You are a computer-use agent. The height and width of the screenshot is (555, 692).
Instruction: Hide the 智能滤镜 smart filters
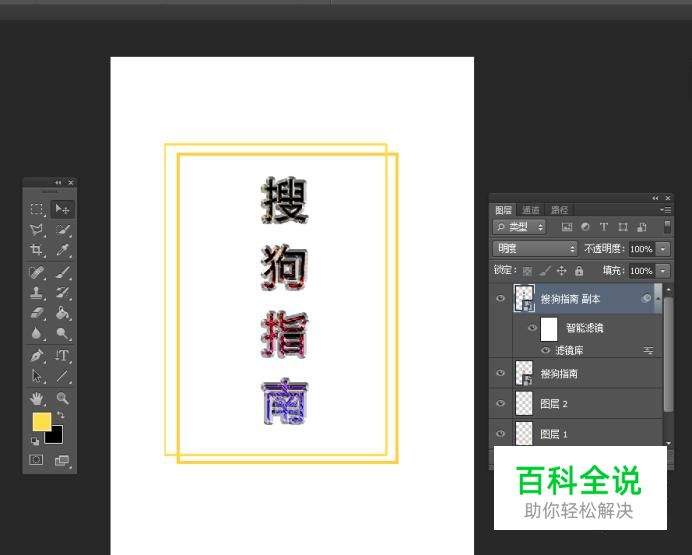coord(532,327)
